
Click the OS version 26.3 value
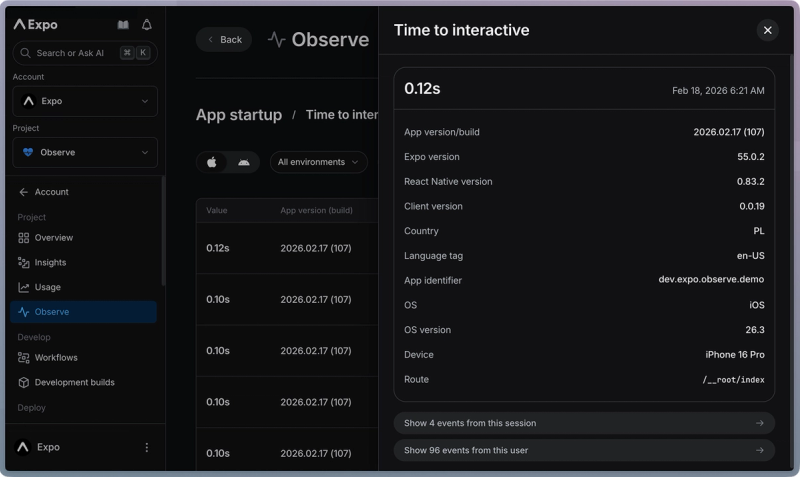pyautogui.click(x=755, y=330)
